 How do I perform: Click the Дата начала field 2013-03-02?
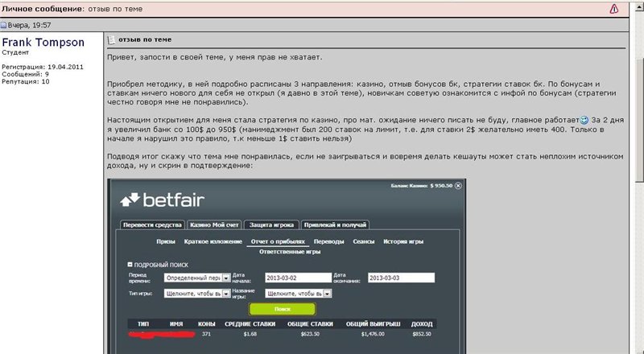(298, 278)
